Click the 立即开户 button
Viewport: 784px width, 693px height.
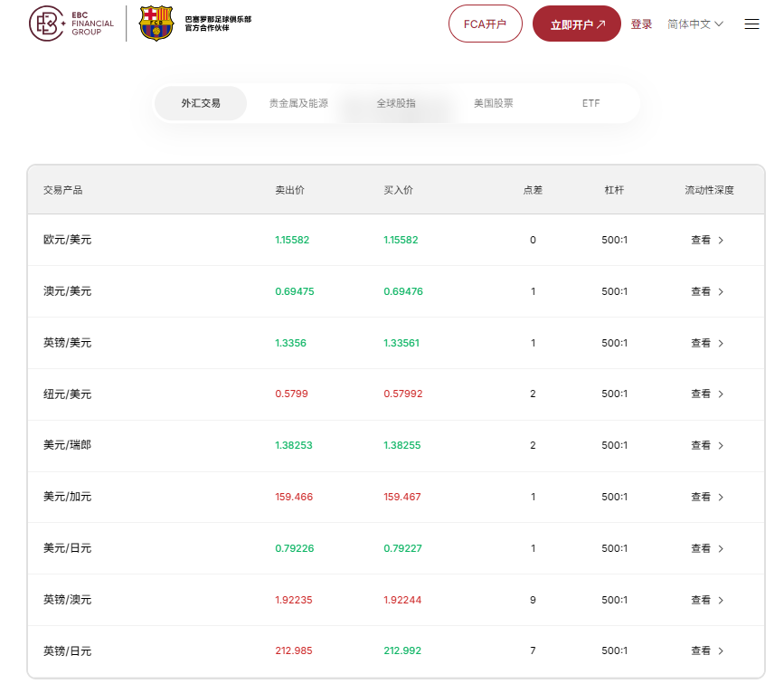(x=576, y=24)
